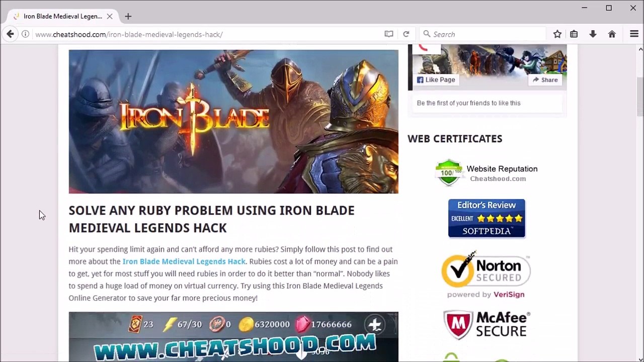Viewport: 644px width, 362px height.
Task: Click the scrollbar up arrow
Action: [x=640, y=49]
